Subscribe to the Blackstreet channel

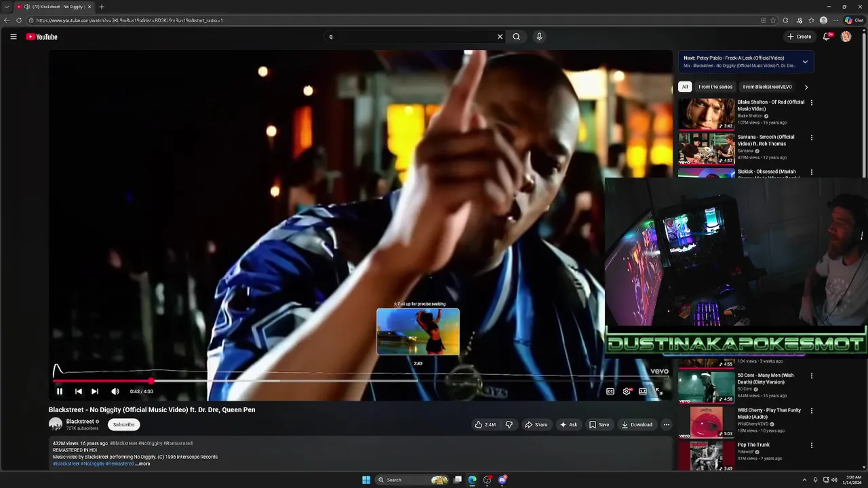pos(123,424)
